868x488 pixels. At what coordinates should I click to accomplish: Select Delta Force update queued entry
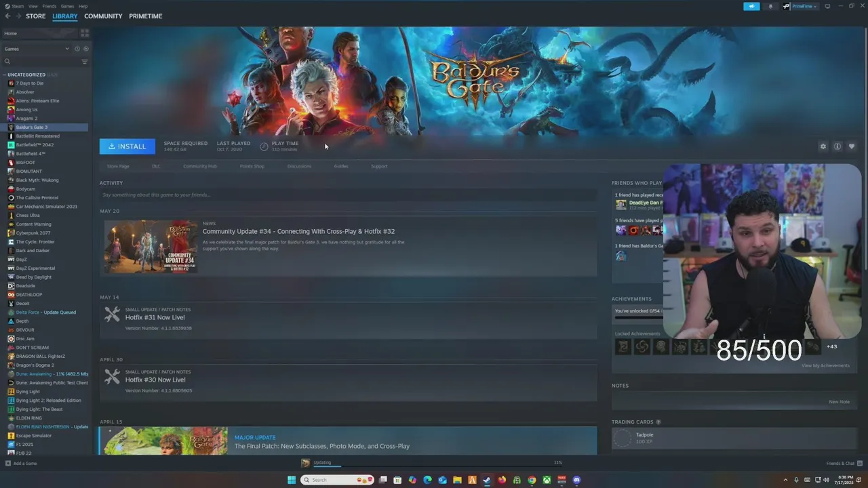[x=46, y=312]
